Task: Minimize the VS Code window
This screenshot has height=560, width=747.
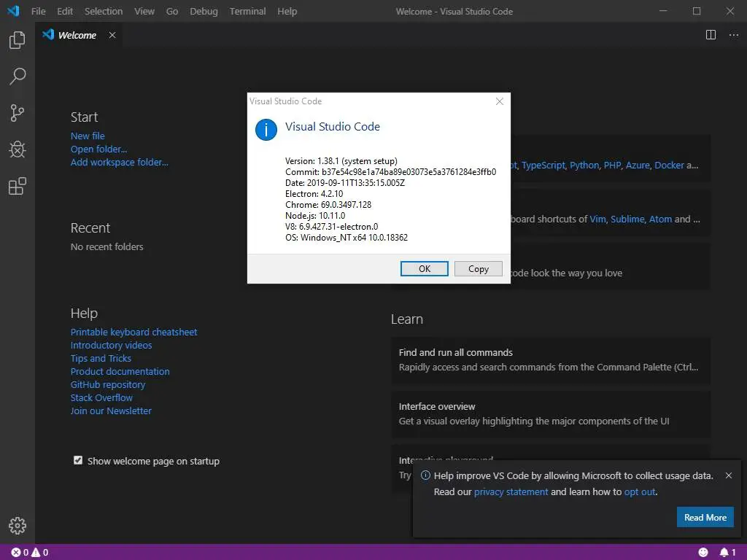Action: [x=663, y=10]
